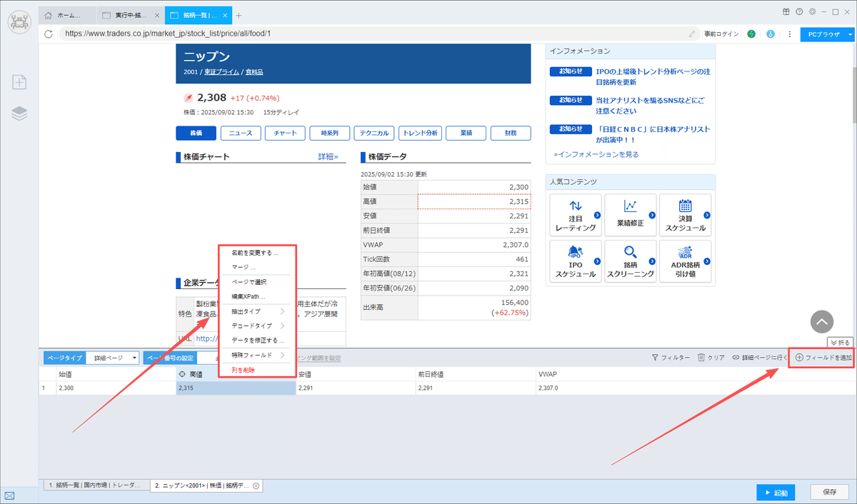This screenshot has width=857, height=504.
Task: Click the クリア trash button
Action: pos(711,358)
